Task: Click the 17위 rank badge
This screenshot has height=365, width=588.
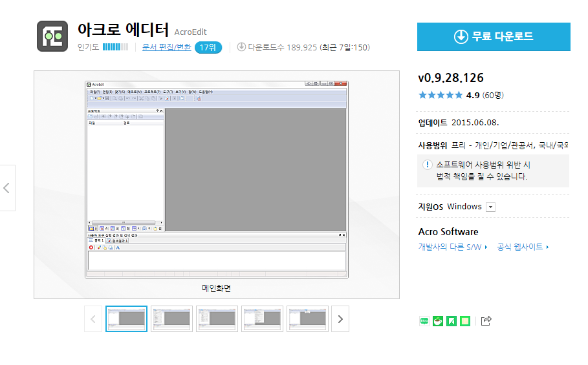Action: pyautogui.click(x=208, y=48)
